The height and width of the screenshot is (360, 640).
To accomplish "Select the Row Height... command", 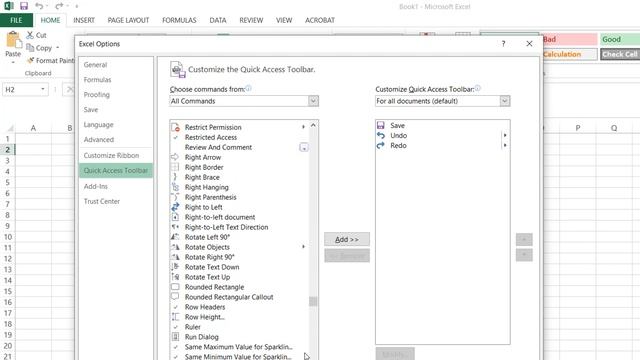I will [239, 317].
